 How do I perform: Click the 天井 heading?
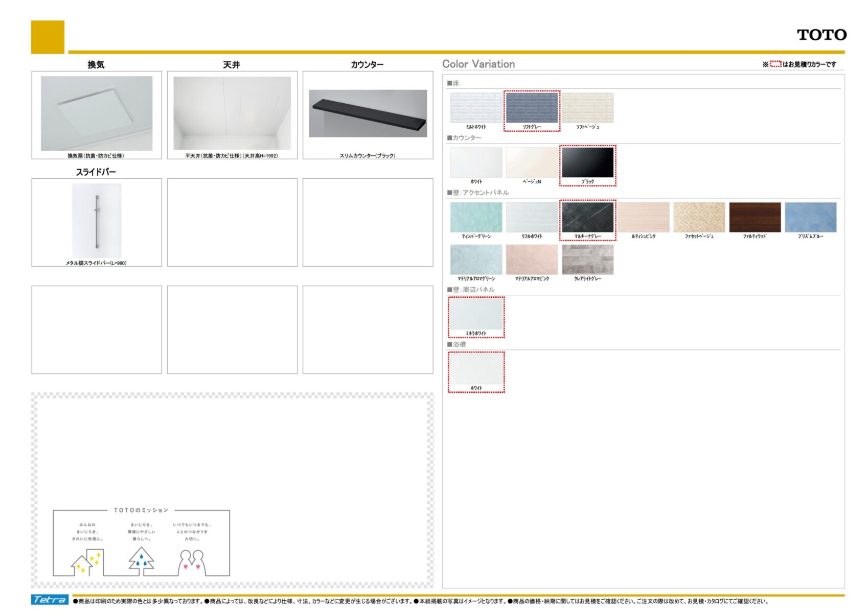coord(232,65)
